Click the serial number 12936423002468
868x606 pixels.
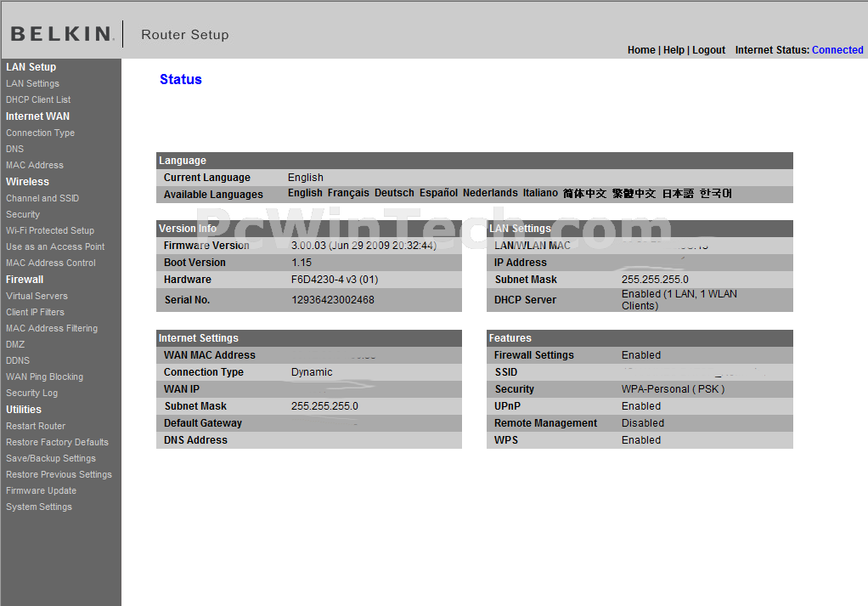pyautogui.click(x=333, y=300)
